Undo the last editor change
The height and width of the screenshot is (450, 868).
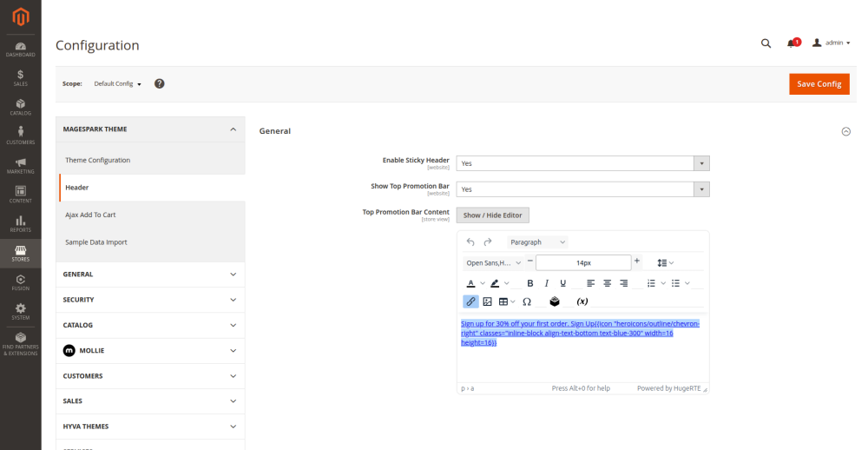pyautogui.click(x=470, y=242)
